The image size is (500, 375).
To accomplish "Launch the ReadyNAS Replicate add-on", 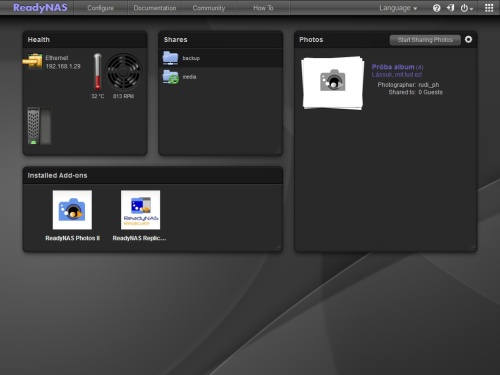I will pos(140,210).
